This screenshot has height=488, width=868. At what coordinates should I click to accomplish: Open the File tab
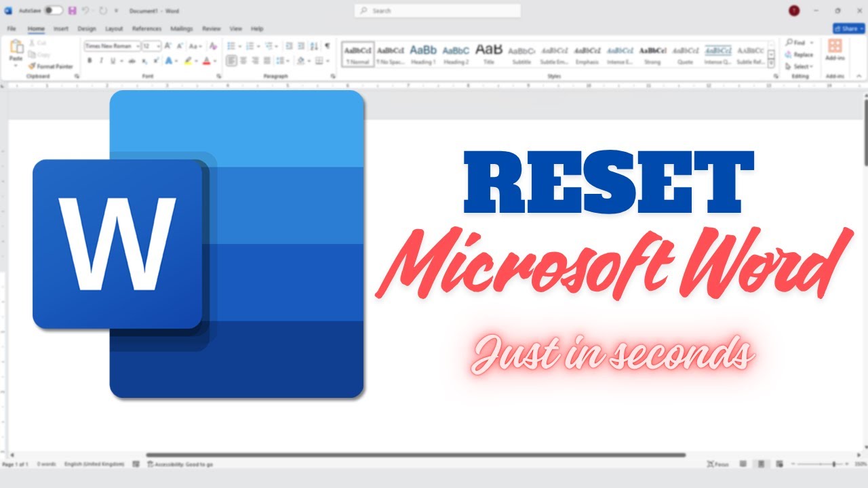(12, 28)
